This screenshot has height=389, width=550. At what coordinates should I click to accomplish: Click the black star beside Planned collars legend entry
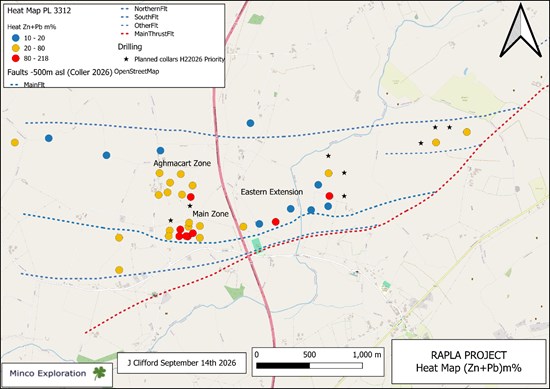(x=126, y=59)
